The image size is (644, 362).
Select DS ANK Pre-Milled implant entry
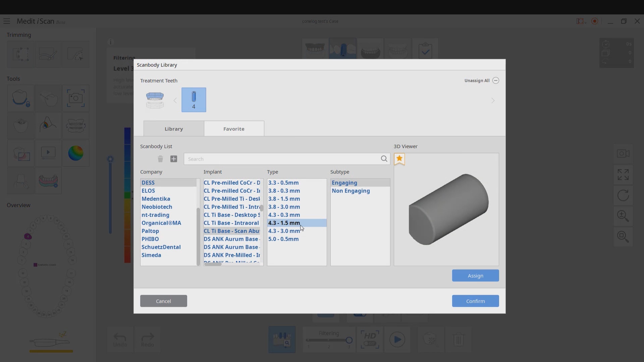(x=232, y=255)
